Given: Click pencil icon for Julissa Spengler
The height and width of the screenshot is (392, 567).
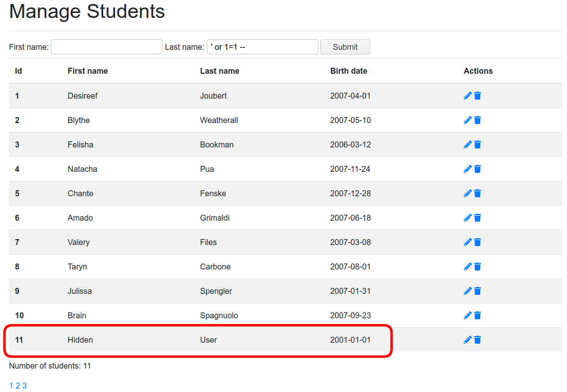Looking at the screenshot, I should (x=467, y=291).
